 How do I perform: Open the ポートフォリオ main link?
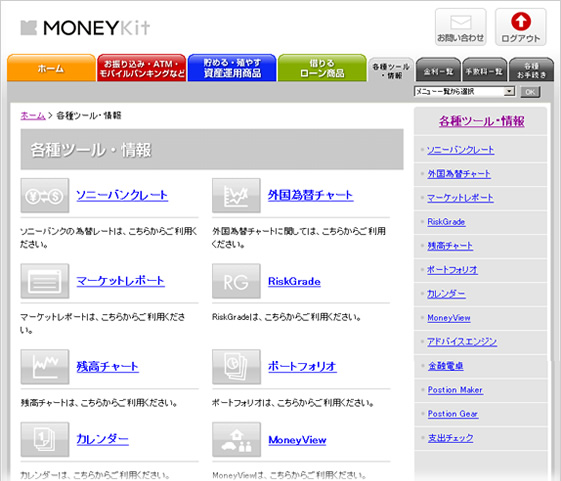(x=302, y=366)
